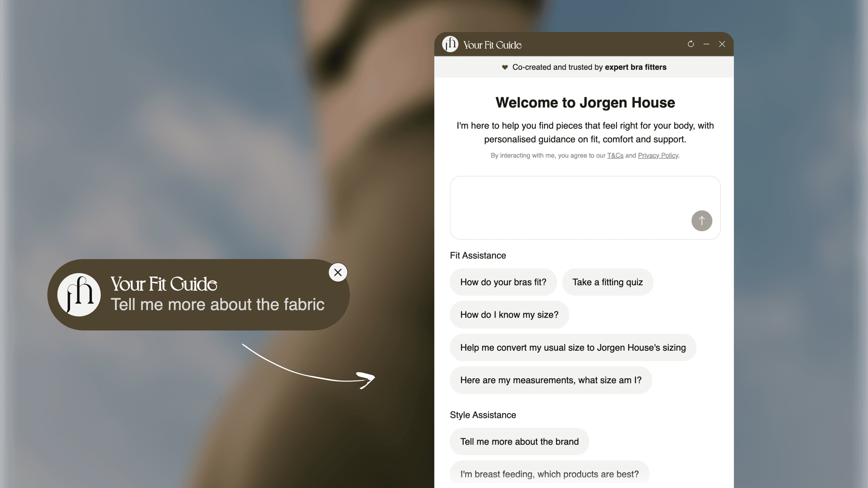
Task: Open the T&Cs link
Action: click(615, 155)
